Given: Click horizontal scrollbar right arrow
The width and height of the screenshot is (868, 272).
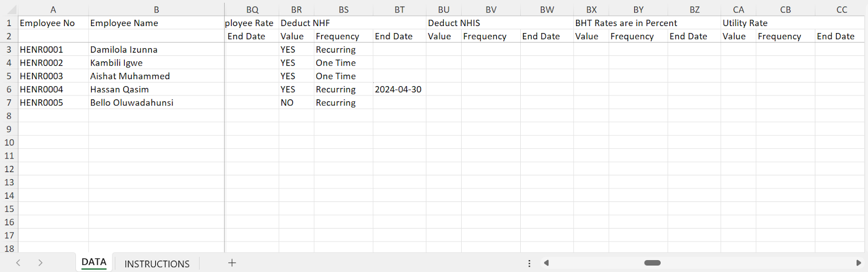Looking at the screenshot, I should tap(858, 263).
